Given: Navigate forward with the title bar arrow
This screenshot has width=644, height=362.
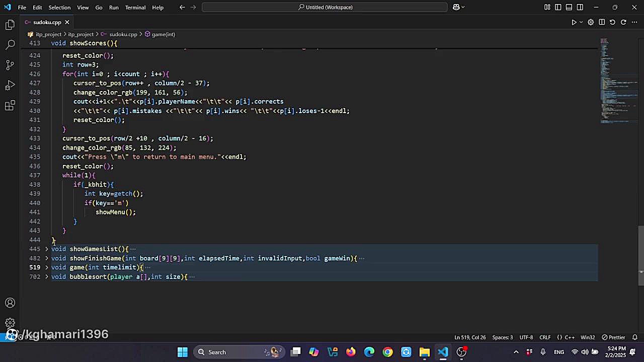Looking at the screenshot, I should point(193,7).
